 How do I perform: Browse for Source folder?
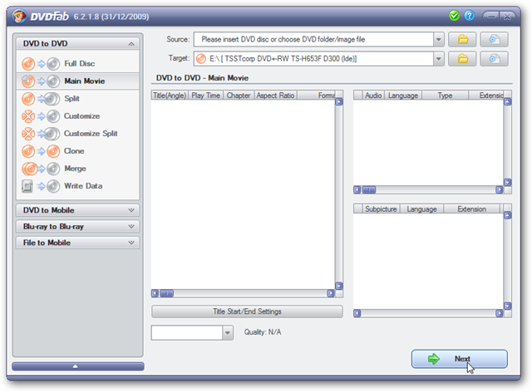(x=462, y=39)
